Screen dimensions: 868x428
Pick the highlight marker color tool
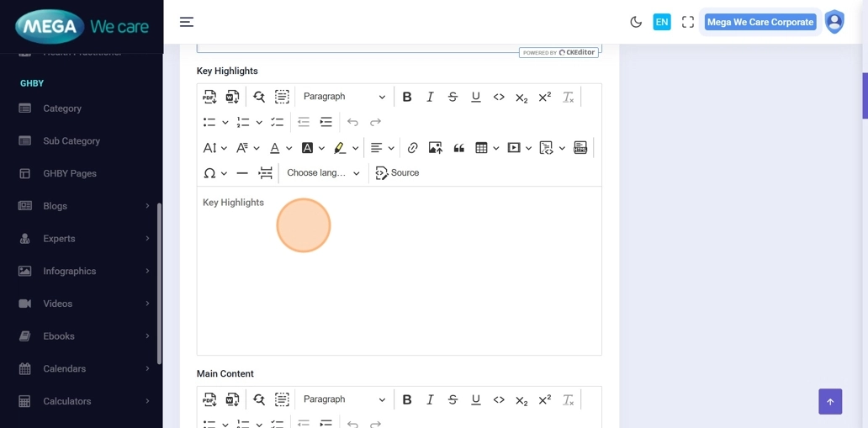pyautogui.click(x=340, y=148)
